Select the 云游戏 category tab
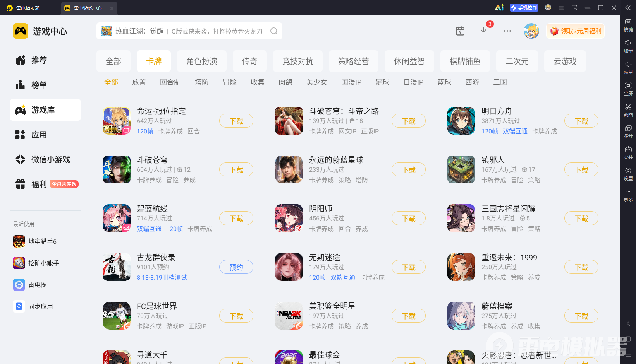 (x=565, y=61)
